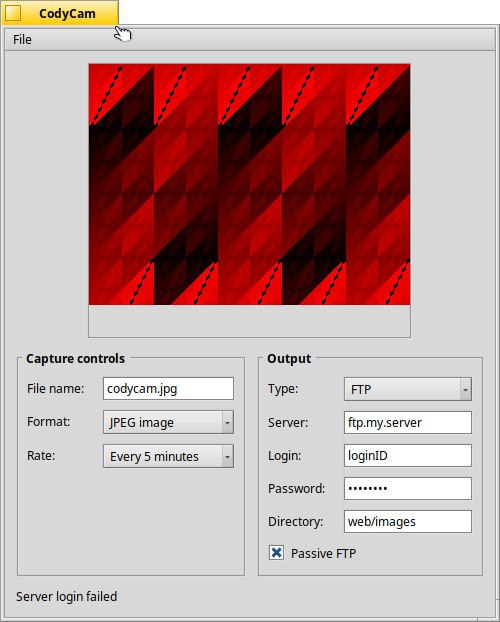Click the Format: label
This screenshot has height=622, width=500.
pos(48,422)
